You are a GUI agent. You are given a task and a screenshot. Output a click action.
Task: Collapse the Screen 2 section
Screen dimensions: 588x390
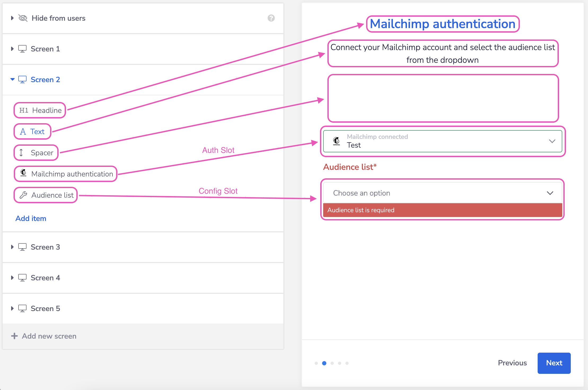tap(12, 79)
